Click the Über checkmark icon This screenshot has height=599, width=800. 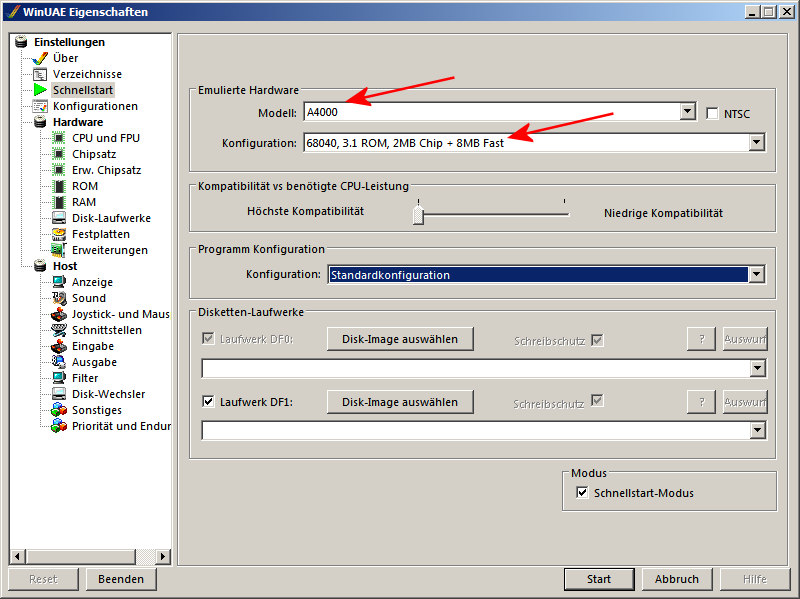pos(40,58)
